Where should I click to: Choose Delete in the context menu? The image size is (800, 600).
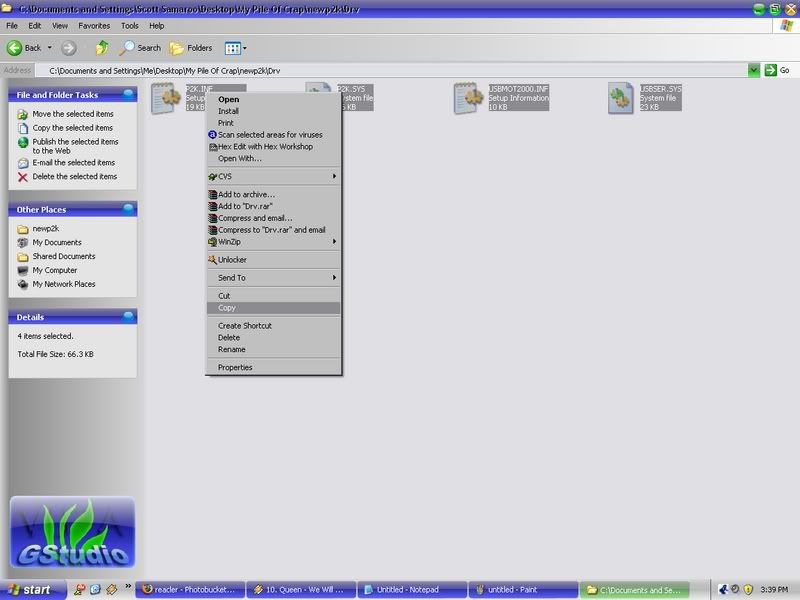[273, 337]
